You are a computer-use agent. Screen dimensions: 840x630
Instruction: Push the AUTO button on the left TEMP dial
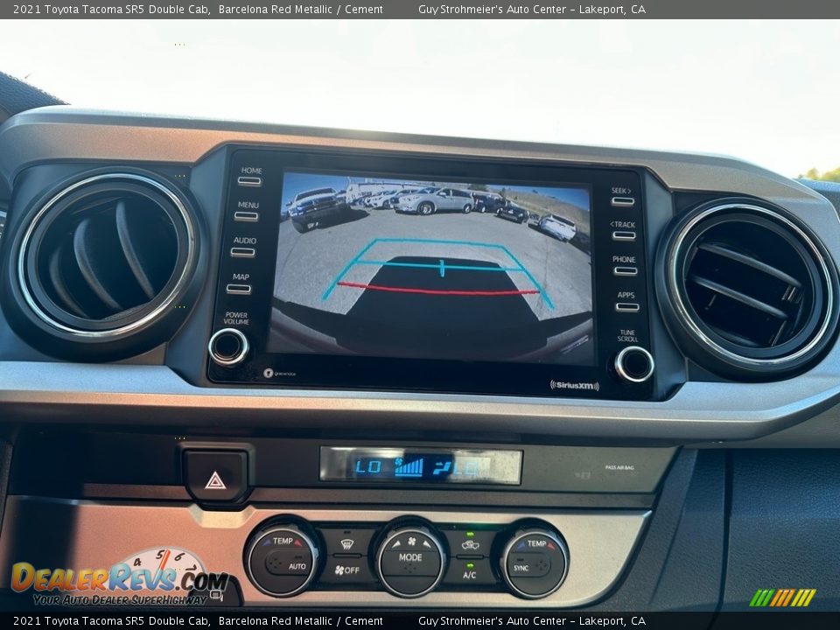coord(296,566)
